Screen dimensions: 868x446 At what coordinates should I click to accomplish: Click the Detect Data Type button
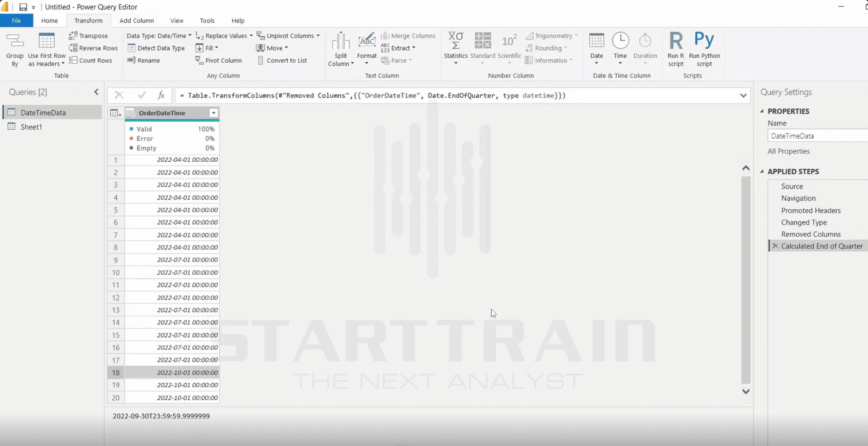(x=156, y=48)
